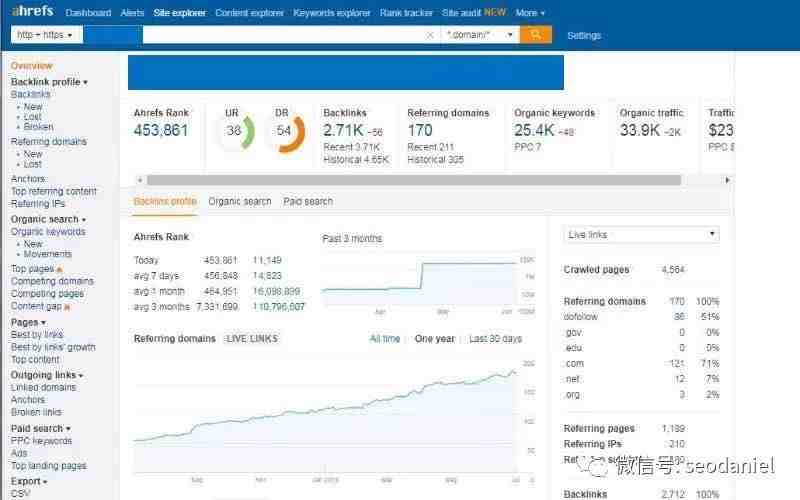Image resolution: width=800 pixels, height=500 pixels.
Task: Open Rank tracker in top navigation
Action: pos(406,13)
